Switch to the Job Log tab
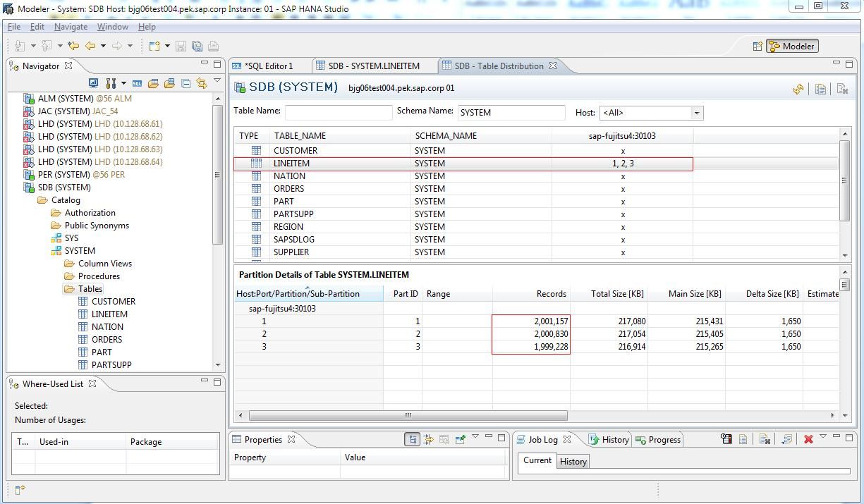Image resolution: width=864 pixels, height=504 pixels. coord(542,439)
